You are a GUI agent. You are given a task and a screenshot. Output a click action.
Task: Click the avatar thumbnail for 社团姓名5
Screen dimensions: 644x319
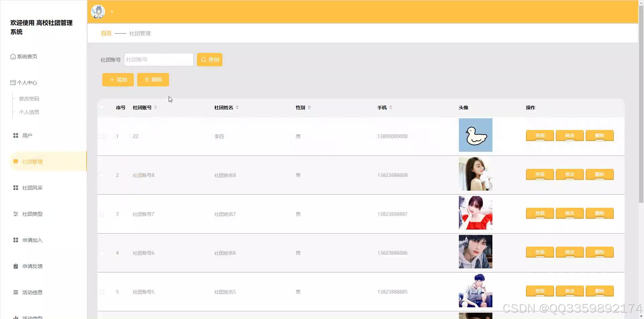click(x=476, y=291)
